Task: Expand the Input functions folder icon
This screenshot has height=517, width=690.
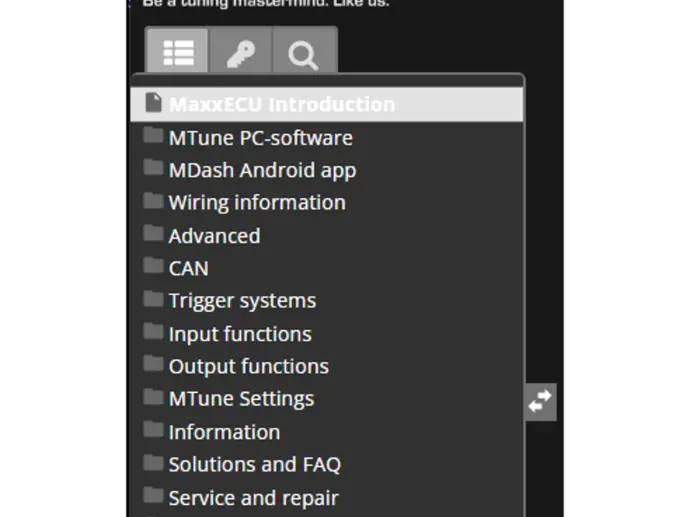Action: point(153,331)
